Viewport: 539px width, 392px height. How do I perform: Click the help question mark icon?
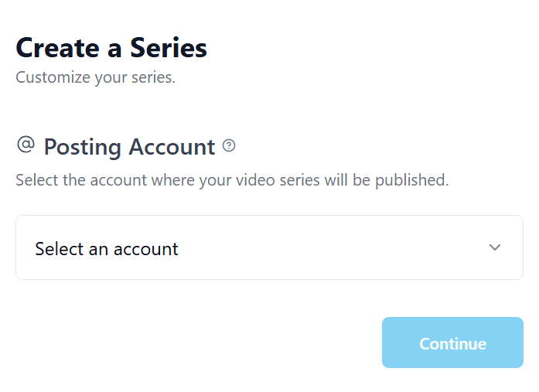tap(229, 145)
